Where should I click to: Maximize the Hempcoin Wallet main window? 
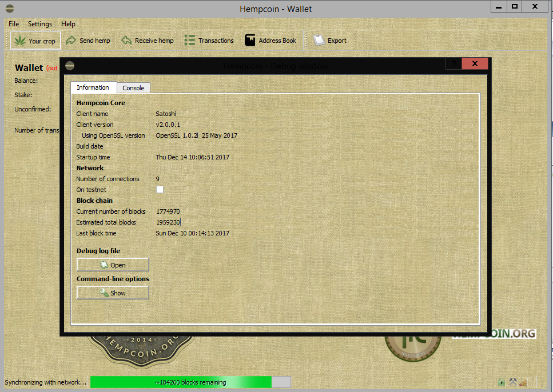pos(515,7)
